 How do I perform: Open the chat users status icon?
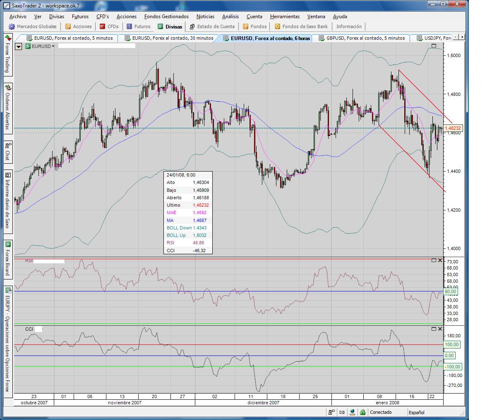pyautogui.click(x=331, y=412)
